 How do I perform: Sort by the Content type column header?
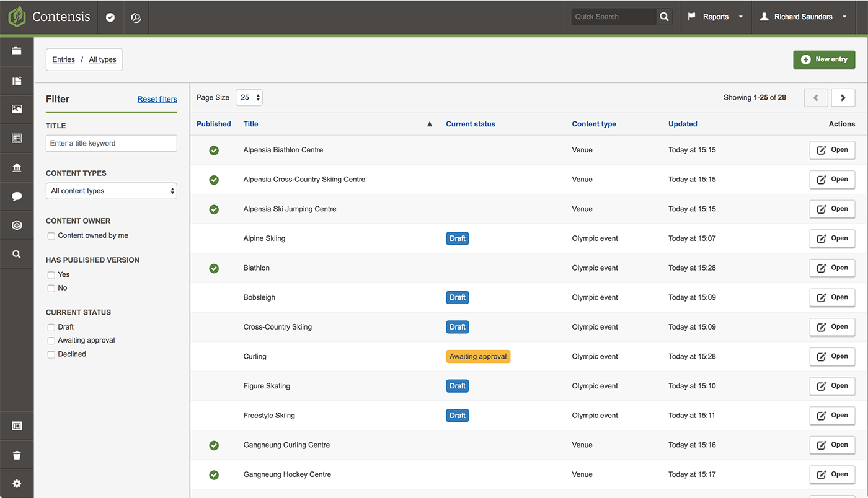tap(594, 124)
